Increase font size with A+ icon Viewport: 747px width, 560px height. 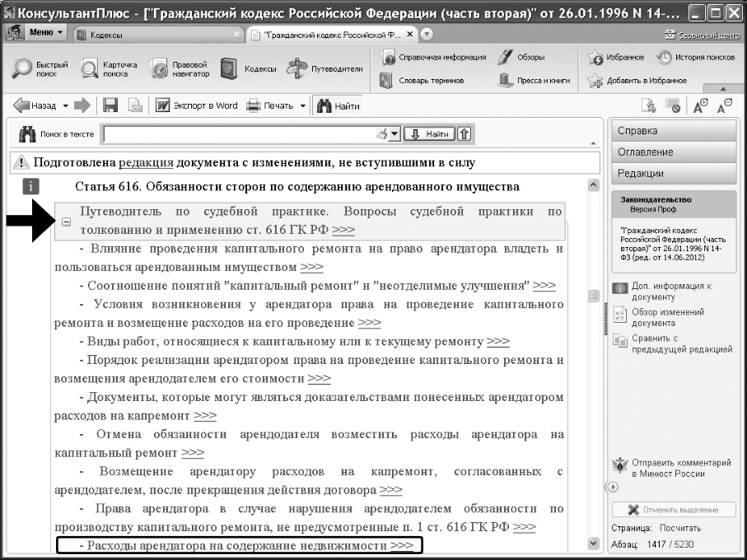pyautogui.click(x=700, y=105)
